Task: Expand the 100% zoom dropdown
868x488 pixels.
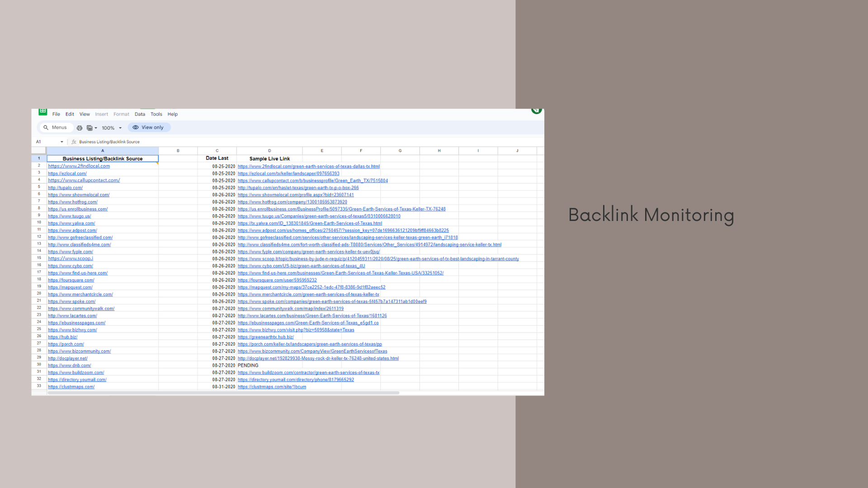Action: pos(120,128)
